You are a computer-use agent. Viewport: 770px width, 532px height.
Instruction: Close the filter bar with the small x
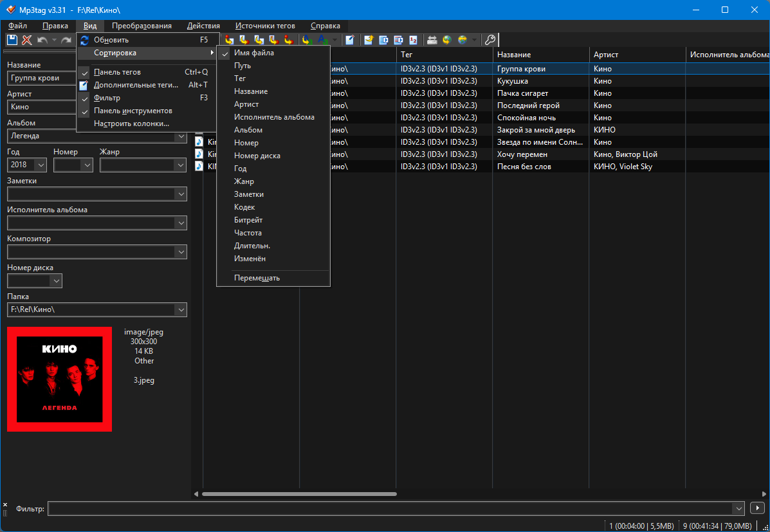click(x=5, y=504)
